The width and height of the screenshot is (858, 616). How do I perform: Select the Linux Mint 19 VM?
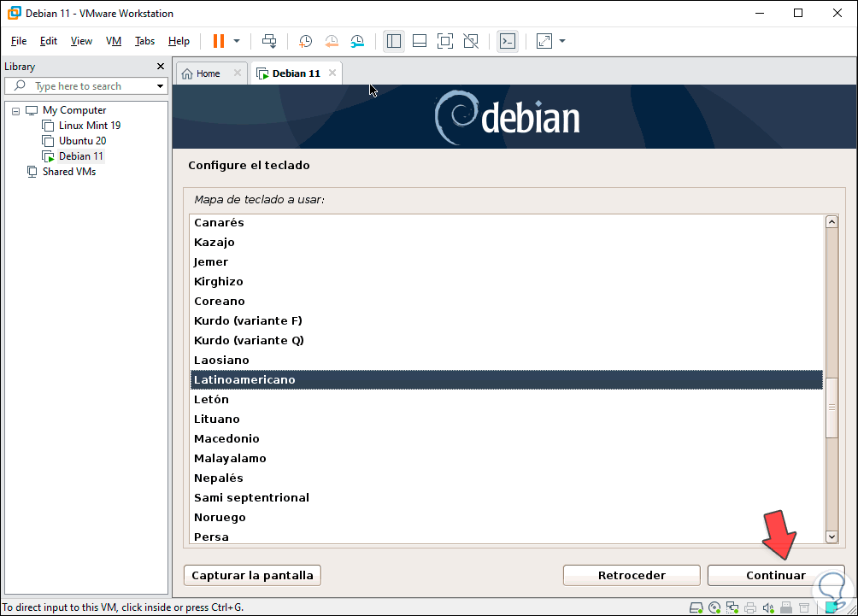click(89, 126)
